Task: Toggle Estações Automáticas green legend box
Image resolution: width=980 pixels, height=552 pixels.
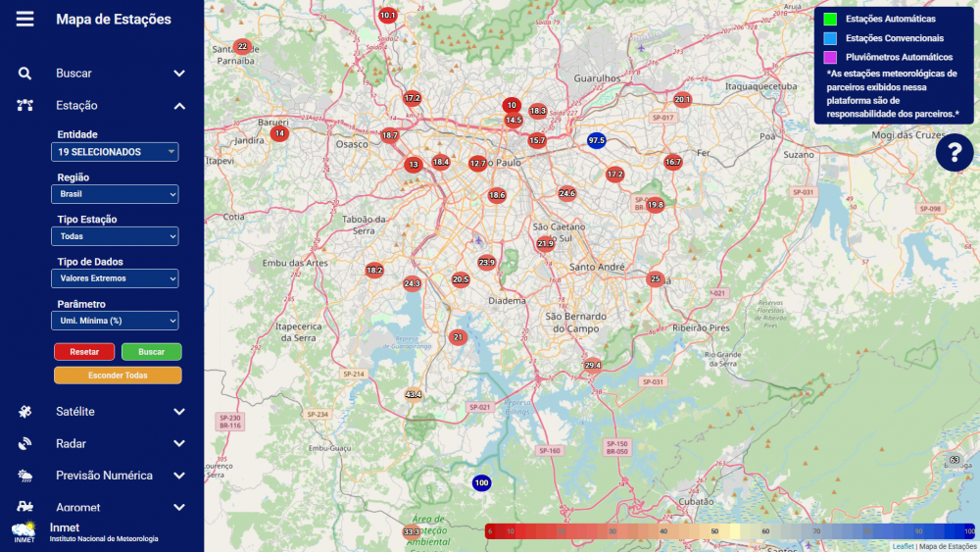Action: (830, 20)
